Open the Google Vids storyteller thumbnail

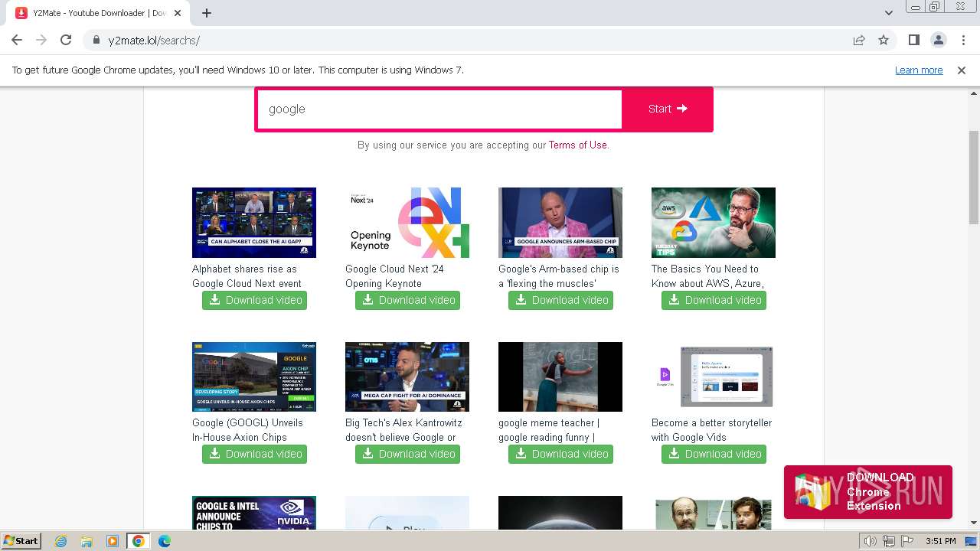pyautogui.click(x=714, y=377)
